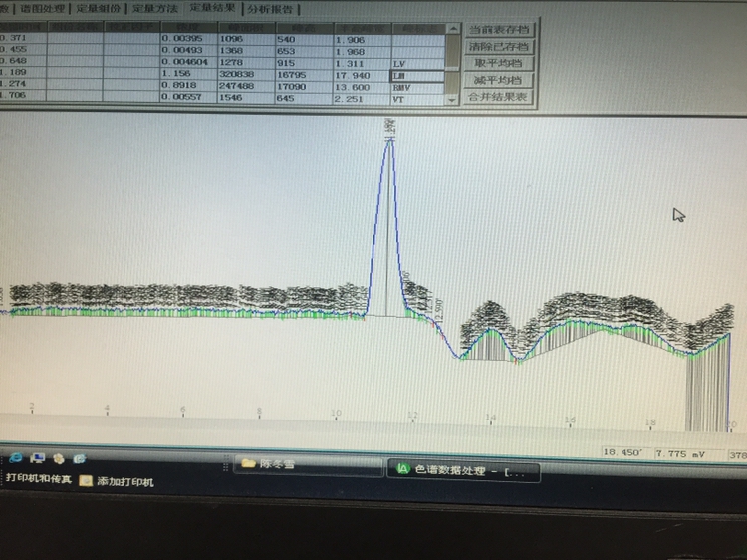Click the cell reading 0.00395
The image size is (747, 560).
(x=188, y=38)
